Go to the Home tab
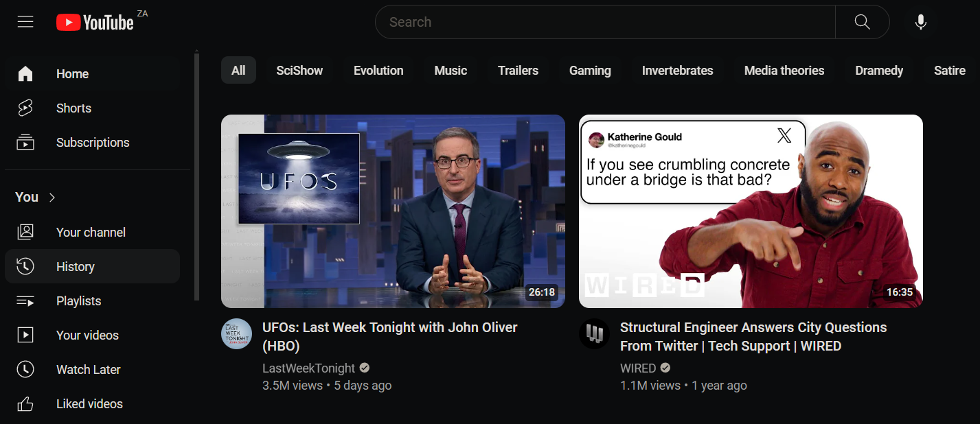Image resolution: width=980 pixels, height=424 pixels. click(71, 73)
